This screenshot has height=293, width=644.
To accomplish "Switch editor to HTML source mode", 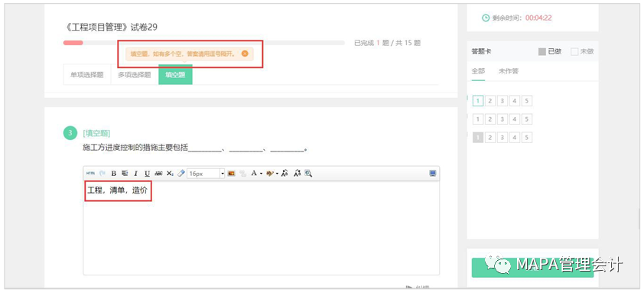I will pyautogui.click(x=90, y=174).
